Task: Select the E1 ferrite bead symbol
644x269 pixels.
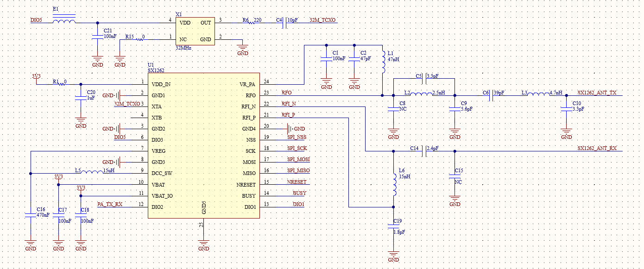Action: pyautogui.click(x=64, y=22)
